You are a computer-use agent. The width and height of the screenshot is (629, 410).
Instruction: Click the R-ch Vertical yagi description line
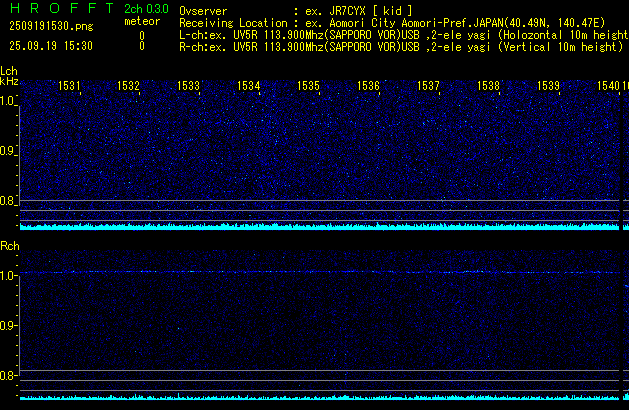coord(400,46)
